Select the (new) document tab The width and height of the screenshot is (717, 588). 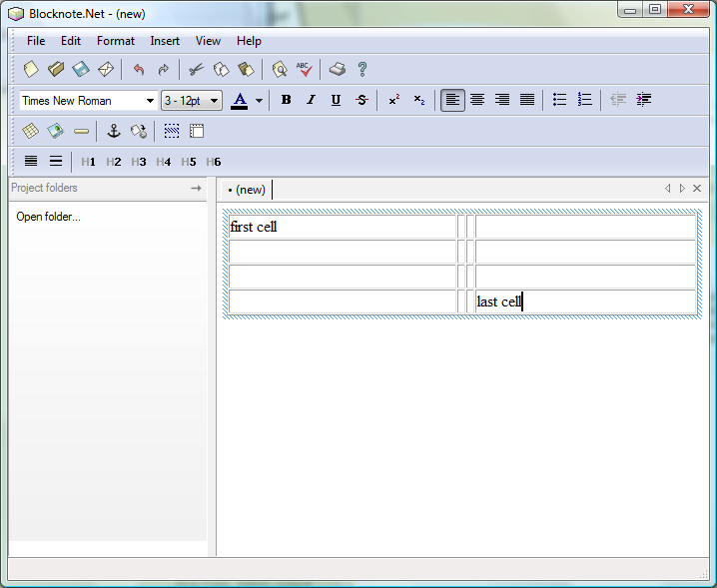click(247, 190)
